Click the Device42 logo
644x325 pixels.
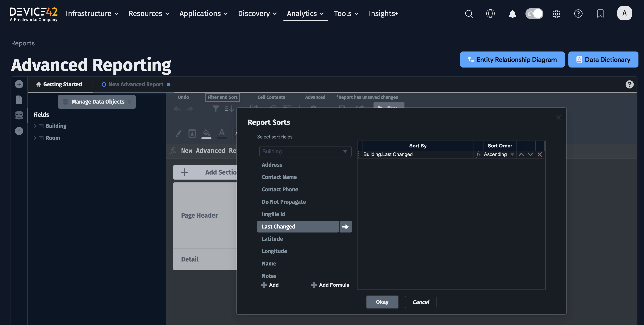point(34,14)
